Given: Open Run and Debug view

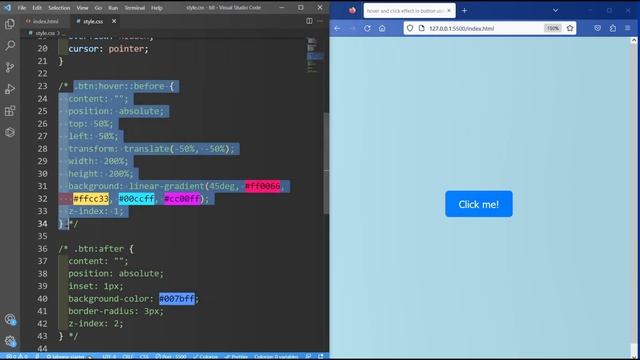Looking at the screenshot, I should click(10, 89).
